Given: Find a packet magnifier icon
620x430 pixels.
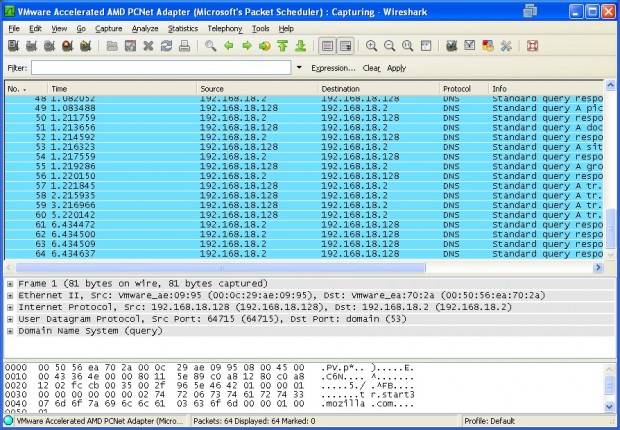Looking at the screenshot, I should pyautogui.click(x=211, y=46).
